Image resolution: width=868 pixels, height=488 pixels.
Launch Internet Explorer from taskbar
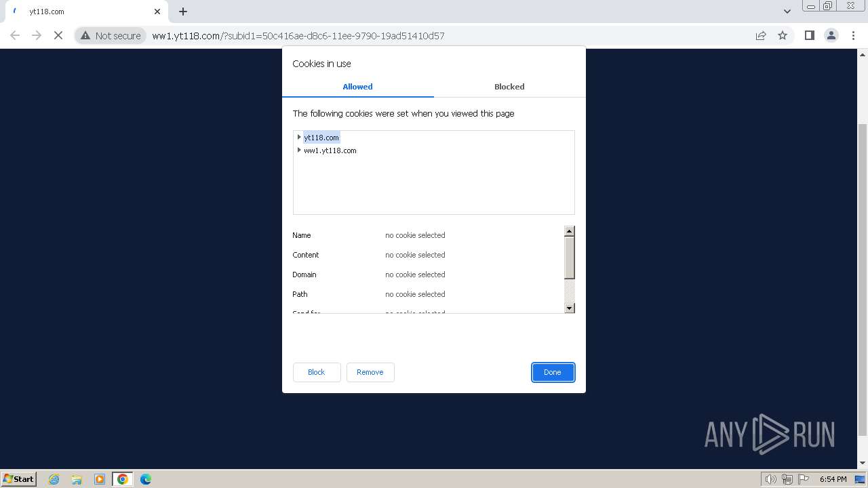[54, 479]
